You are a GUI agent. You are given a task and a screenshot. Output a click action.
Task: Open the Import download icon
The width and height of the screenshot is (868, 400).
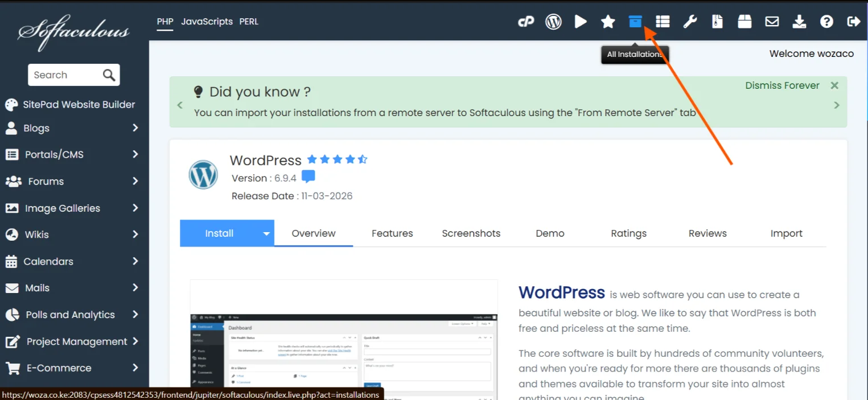tap(799, 22)
